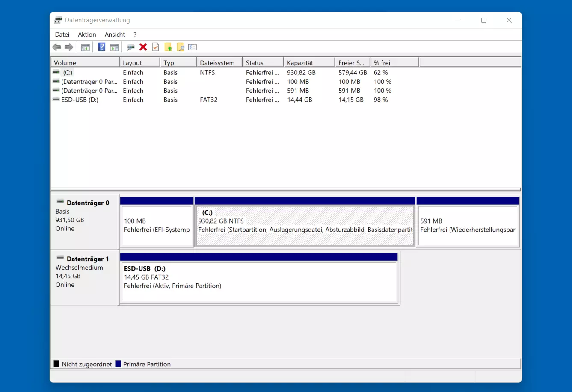Click the 930,82 GB capacity cell
The image size is (572, 392).
click(x=301, y=73)
